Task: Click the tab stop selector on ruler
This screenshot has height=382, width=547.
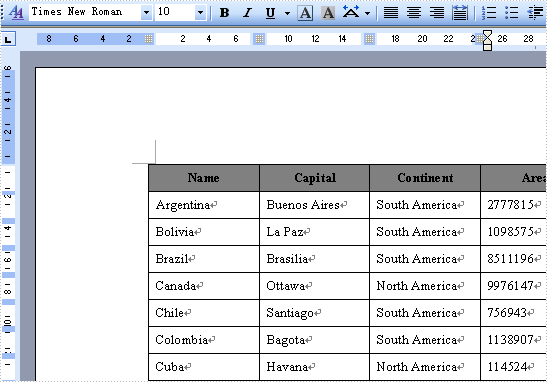Action: [x=8, y=39]
